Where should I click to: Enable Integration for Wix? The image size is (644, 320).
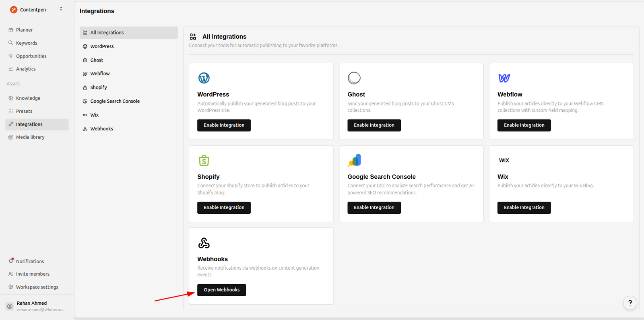[x=524, y=208]
